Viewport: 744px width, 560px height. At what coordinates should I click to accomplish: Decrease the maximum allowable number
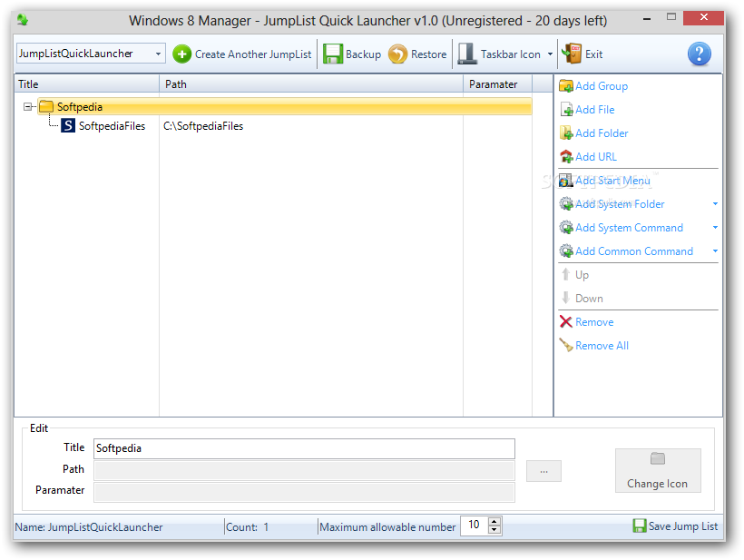pyautogui.click(x=494, y=529)
